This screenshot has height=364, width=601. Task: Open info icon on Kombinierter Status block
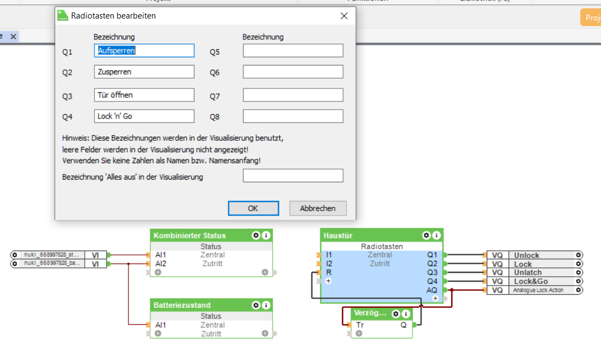tap(266, 235)
